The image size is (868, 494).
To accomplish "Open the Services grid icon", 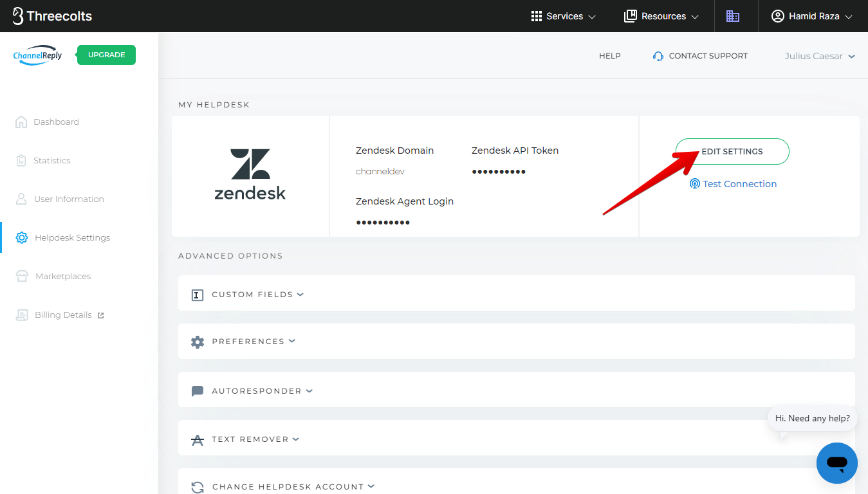I will tap(537, 16).
